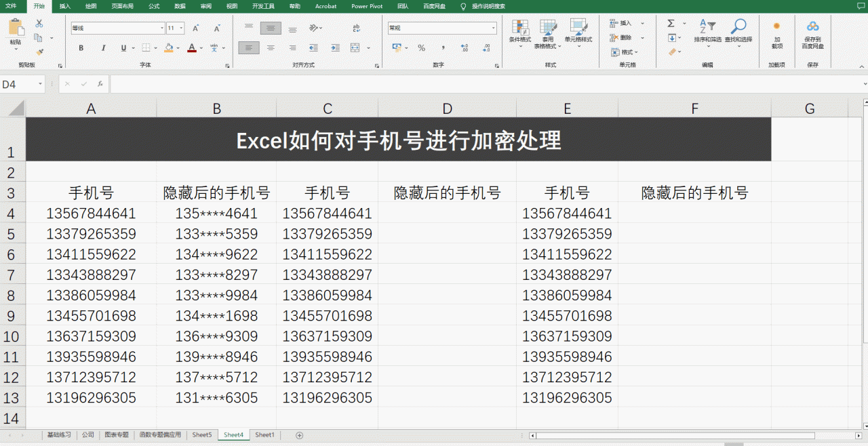Open Conditional Formatting (条件格式)

(x=520, y=34)
